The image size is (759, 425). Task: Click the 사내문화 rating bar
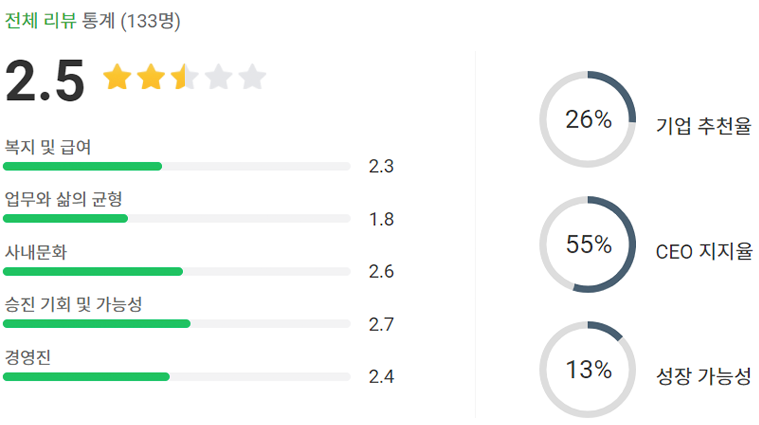[x=177, y=271]
